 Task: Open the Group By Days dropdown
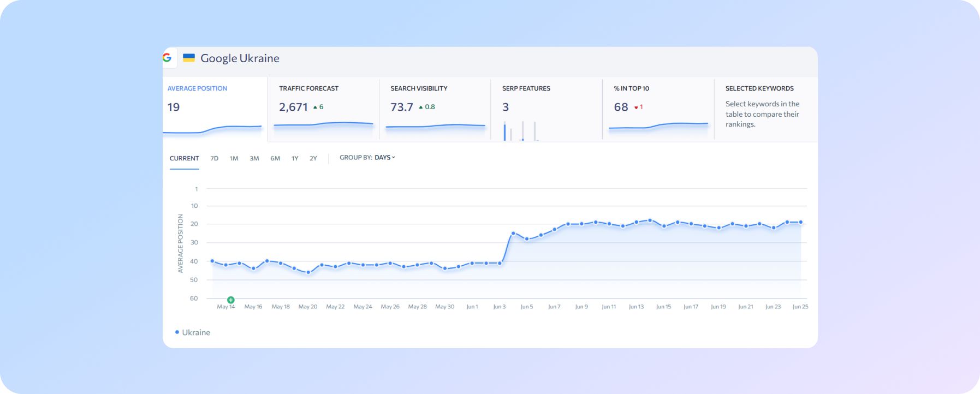384,158
